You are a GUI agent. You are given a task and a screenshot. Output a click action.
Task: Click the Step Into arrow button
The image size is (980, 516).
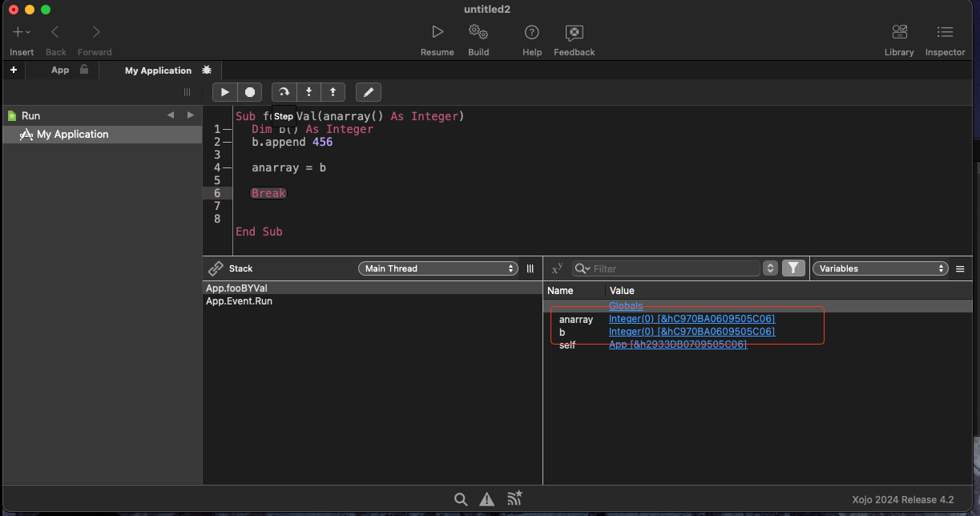(309, 92)
